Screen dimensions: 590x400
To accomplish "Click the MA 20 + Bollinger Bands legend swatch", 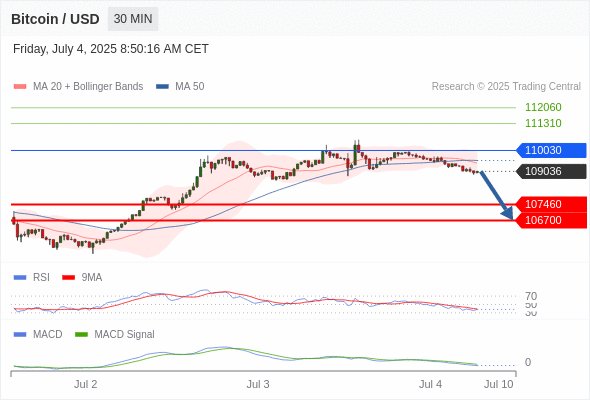I will coord(20,87).
